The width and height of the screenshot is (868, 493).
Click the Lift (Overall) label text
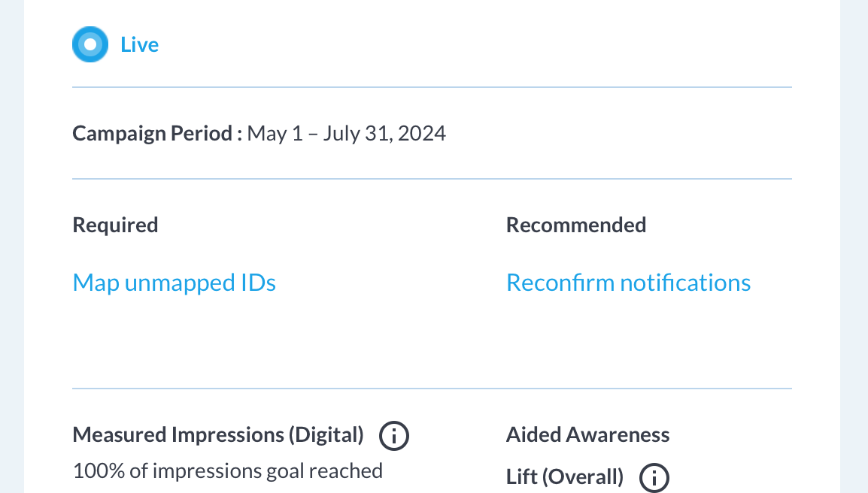point(565,477)
